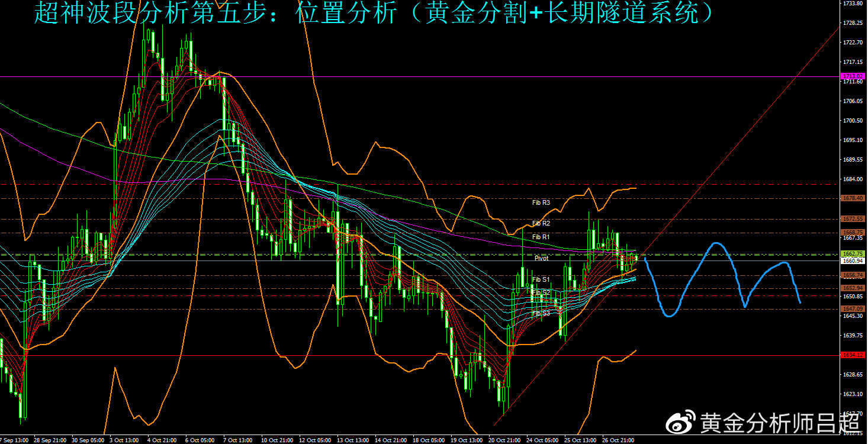Select the magenta 1713.02 price tag
Screen dimensions: 868x444
[853, 76]
